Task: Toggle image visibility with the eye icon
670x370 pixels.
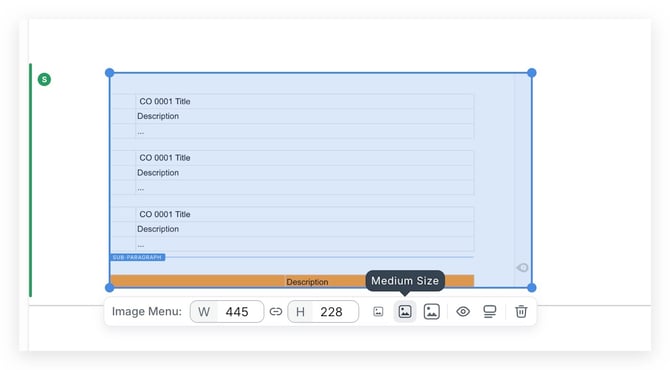Action: coord(463,311)
